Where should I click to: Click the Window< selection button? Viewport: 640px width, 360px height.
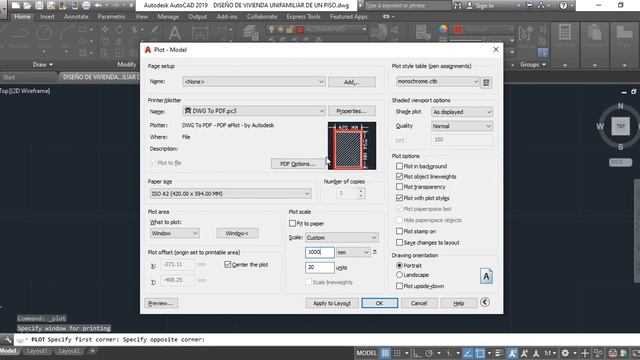pos(237,233)
